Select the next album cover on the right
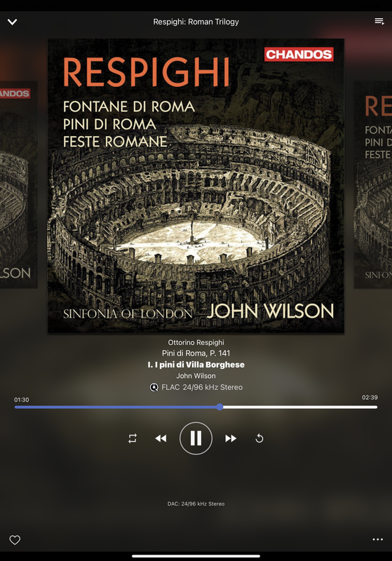 tap(373, 184)
